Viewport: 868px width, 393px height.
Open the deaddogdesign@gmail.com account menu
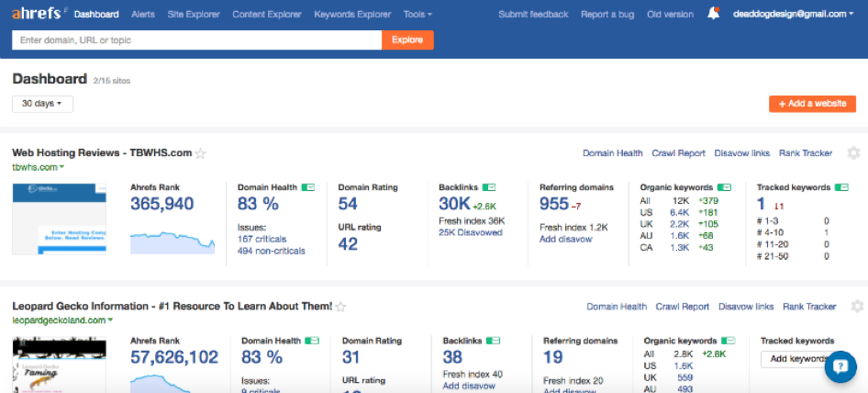[793, 15]
